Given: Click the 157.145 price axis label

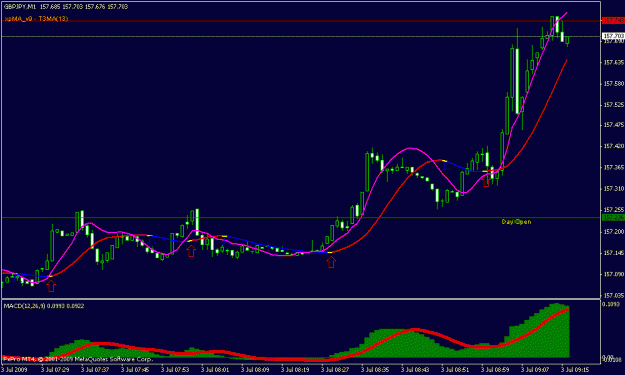Looking at the screenshot, I should [x=614, y=253].
